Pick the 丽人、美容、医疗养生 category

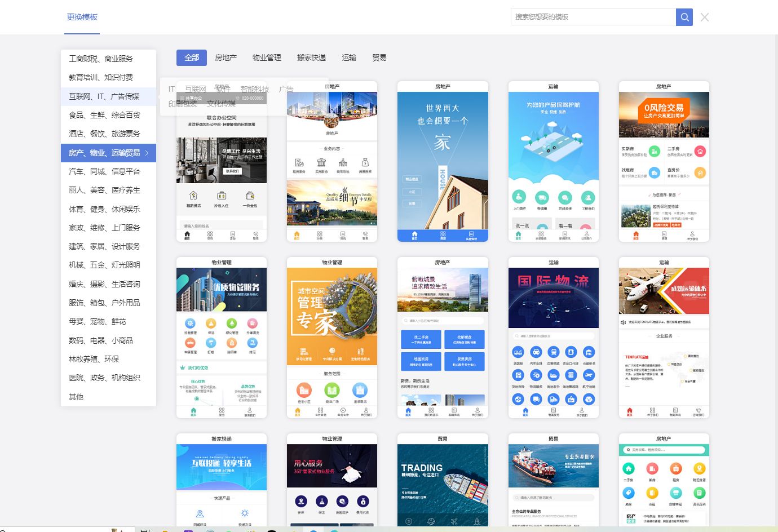click(108, 190)
